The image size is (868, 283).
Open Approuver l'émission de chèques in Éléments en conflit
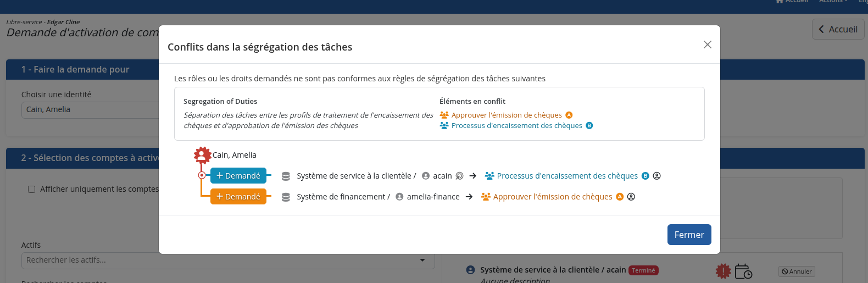(x=507, y=115)
